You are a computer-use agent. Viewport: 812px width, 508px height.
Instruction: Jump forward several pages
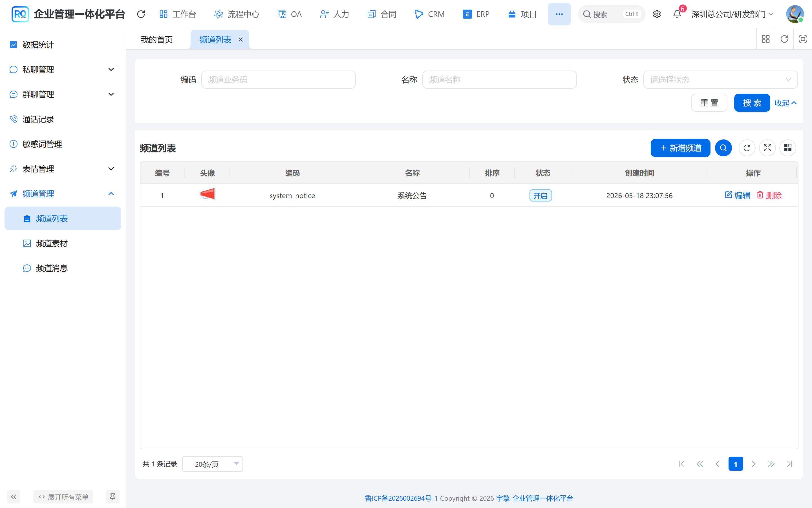click(771, 464)
